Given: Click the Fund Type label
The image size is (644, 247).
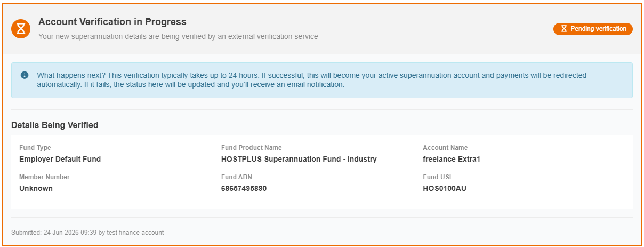Looking at the screenshot, I should [x=35, y=148].
